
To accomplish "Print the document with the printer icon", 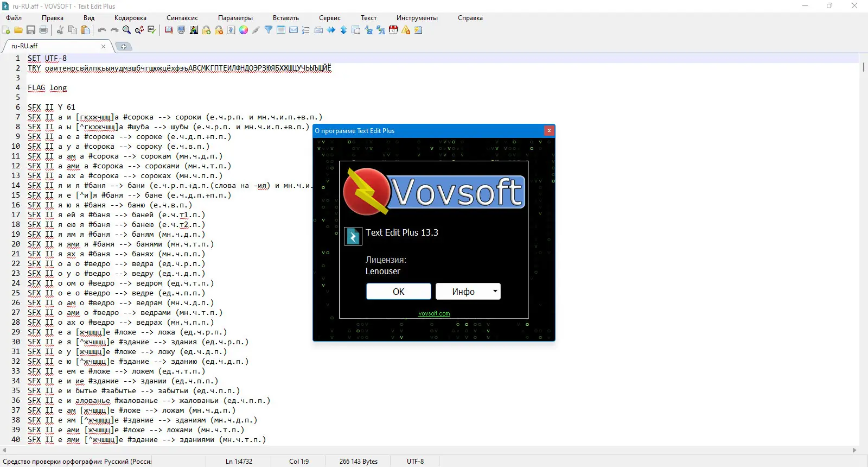I will click(43, 30).
